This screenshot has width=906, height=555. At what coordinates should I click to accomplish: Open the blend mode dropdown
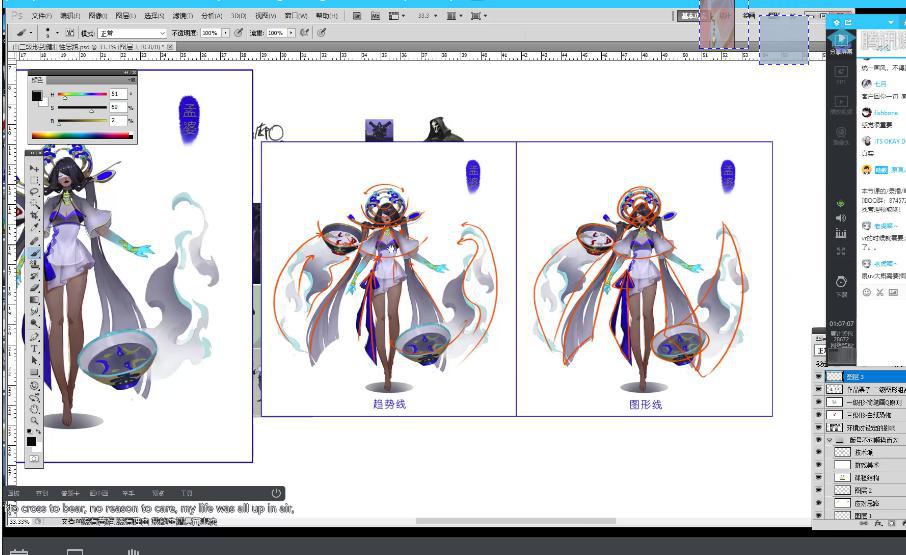132,33
